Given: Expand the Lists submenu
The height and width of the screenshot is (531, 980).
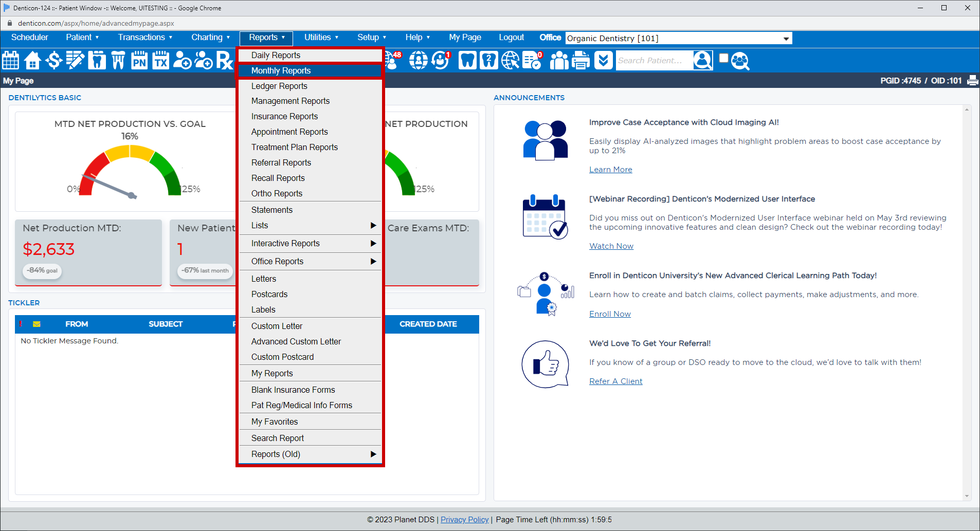Looking at the screenshot, I should (310, 225).
